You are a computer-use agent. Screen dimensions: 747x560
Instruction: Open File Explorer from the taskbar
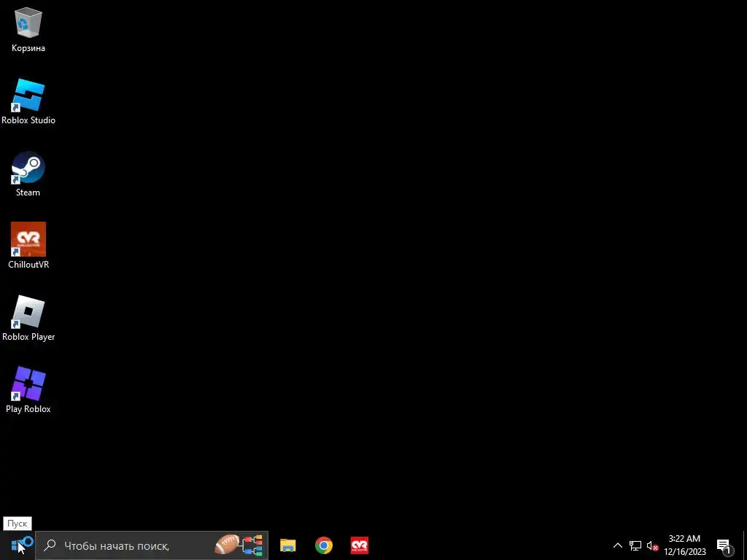coord(287,545)
